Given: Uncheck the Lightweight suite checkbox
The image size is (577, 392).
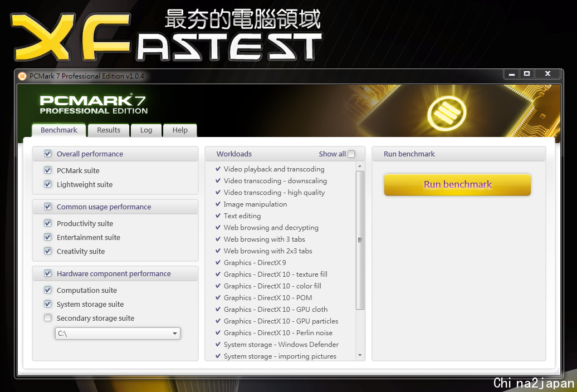Looking at the screenshot, I should (48, 184).
